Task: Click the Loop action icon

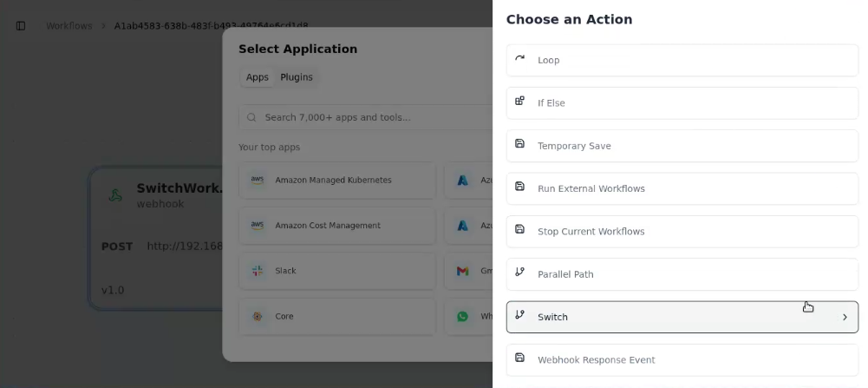Action: coord(520,59)
